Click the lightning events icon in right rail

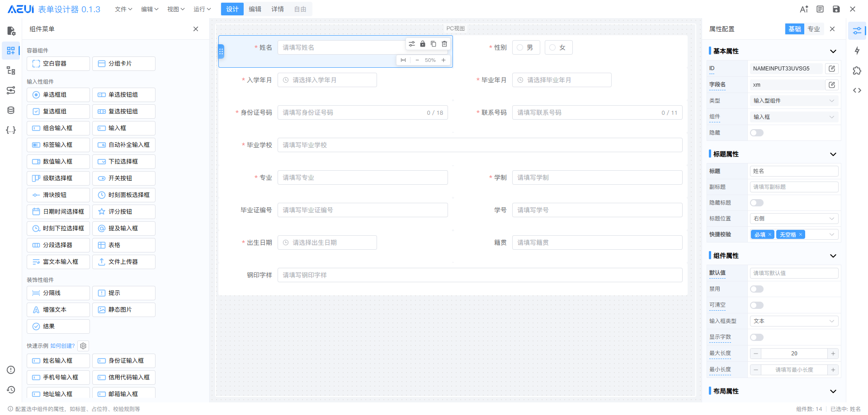coord(857,51)
